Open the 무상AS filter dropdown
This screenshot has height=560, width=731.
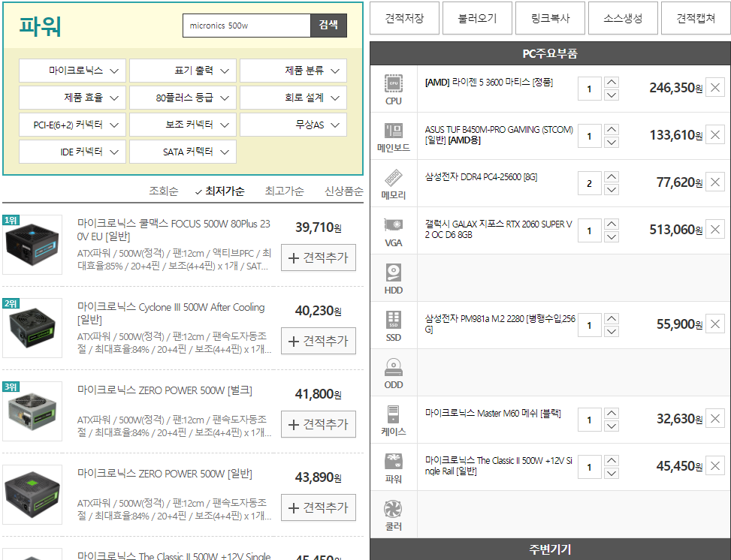293,125
